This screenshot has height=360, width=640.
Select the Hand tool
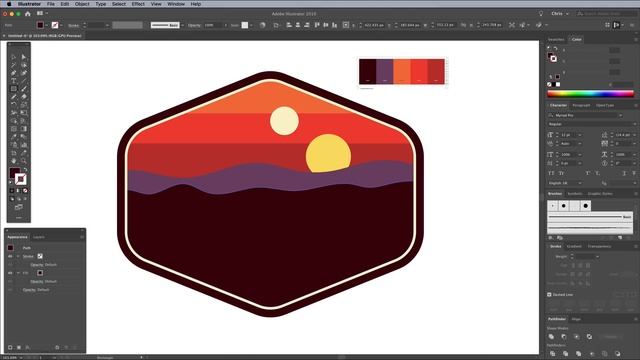13,161
